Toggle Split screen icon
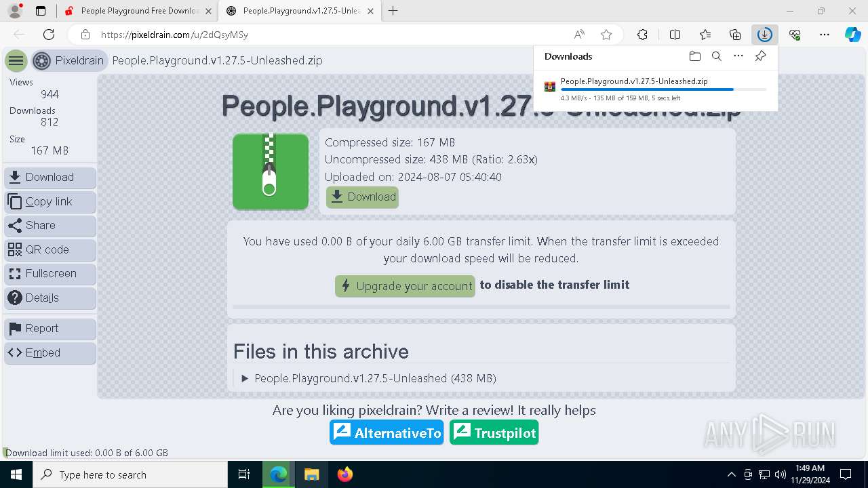 [x=675, y=35]
